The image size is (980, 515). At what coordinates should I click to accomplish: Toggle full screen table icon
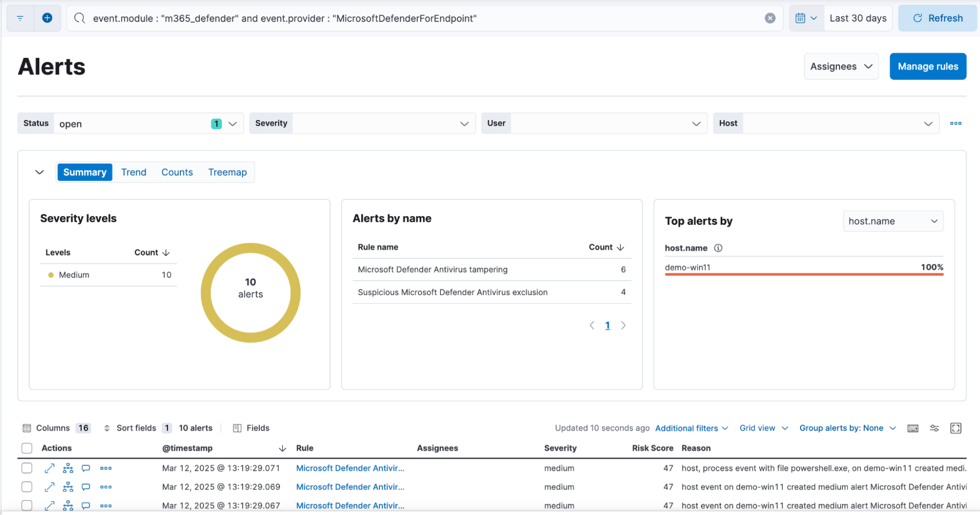(x=956, y=428)
